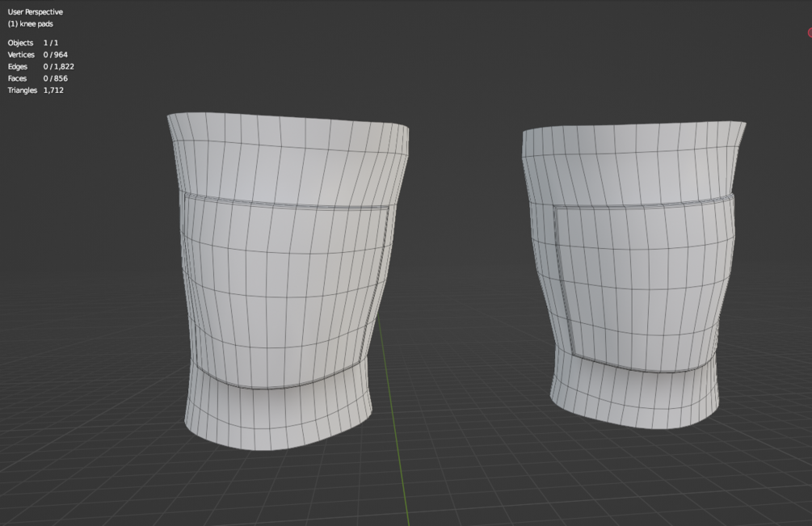Click the '(1) knee pads' object name text
This screenshot has height=526, width=812.
click(30, 23)
